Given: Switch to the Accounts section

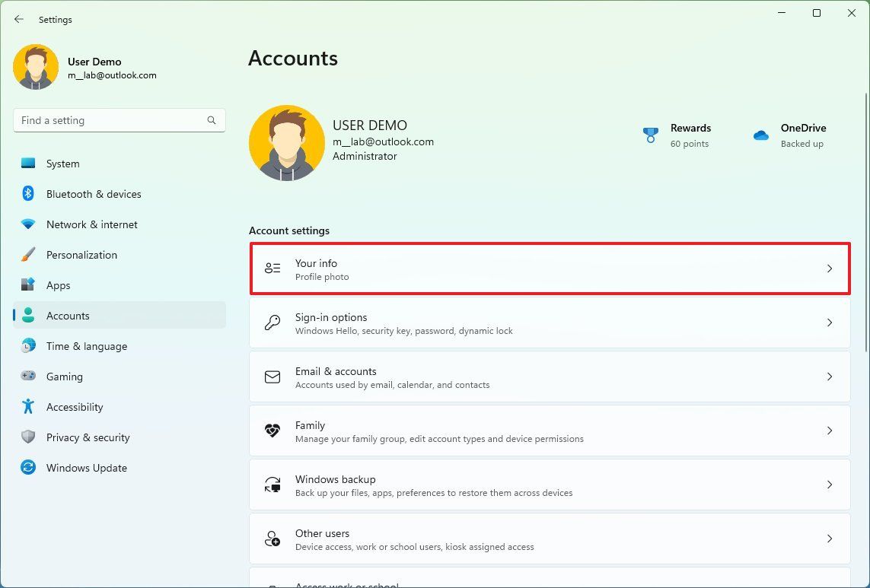Looking at the screenshot, I should pyautogui.click(x=68, y=316).
